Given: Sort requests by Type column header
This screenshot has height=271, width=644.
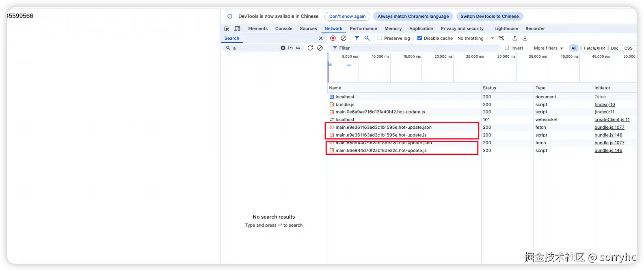Looking at the screenshot, I should point(563,88).
